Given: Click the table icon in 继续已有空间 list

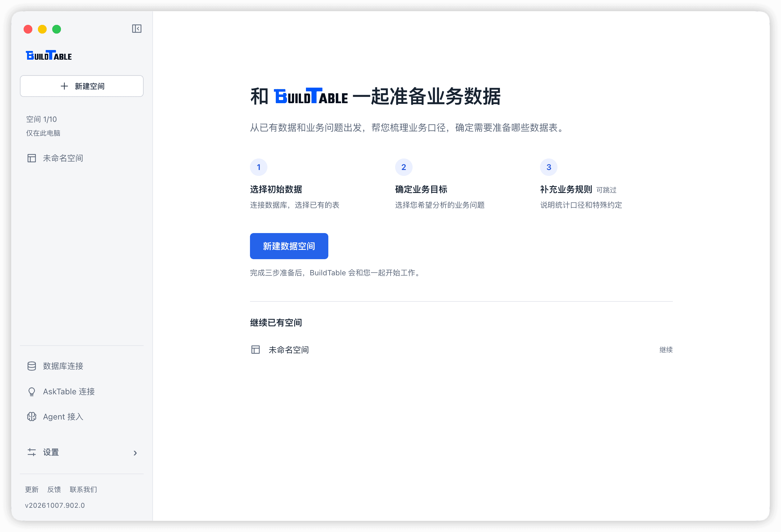Looking at the screenshot, I should point(256,350).
